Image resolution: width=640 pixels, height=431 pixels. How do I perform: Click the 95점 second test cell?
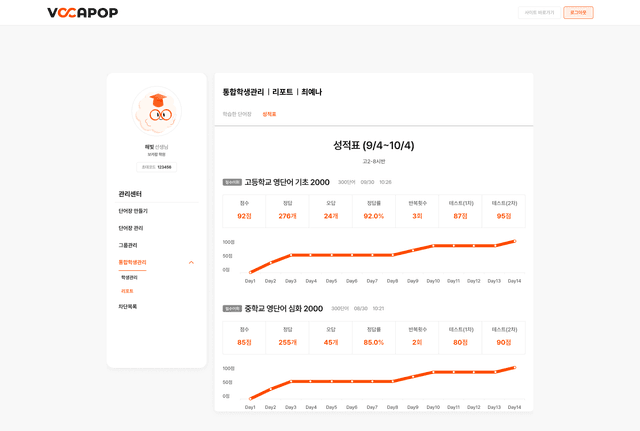point(504,211)
